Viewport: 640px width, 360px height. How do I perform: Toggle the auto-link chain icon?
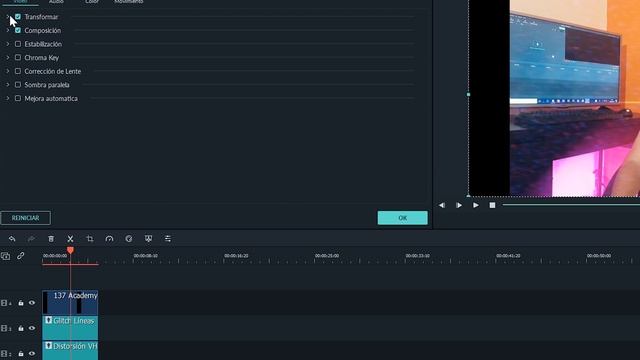tap(20, 256)
